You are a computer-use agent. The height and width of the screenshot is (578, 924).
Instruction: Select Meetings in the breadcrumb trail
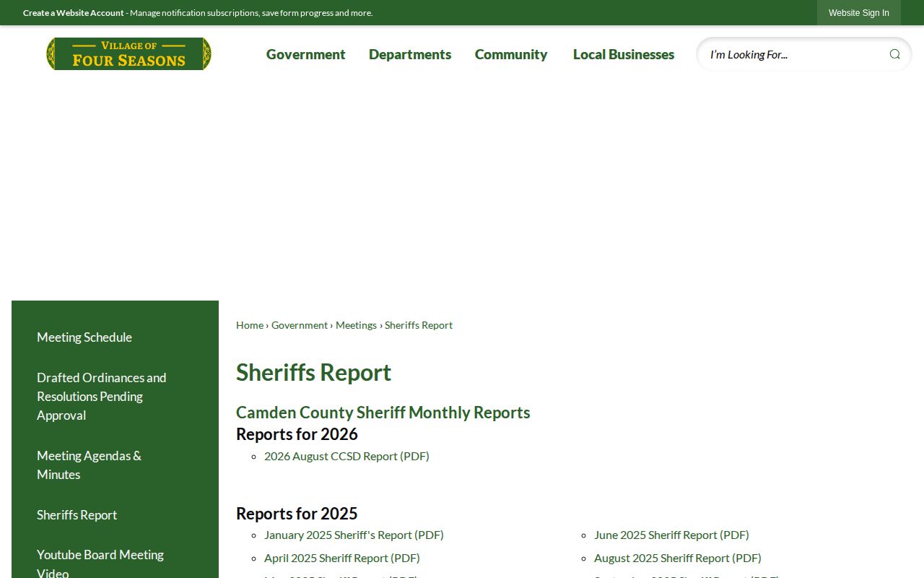click(357, 325)
